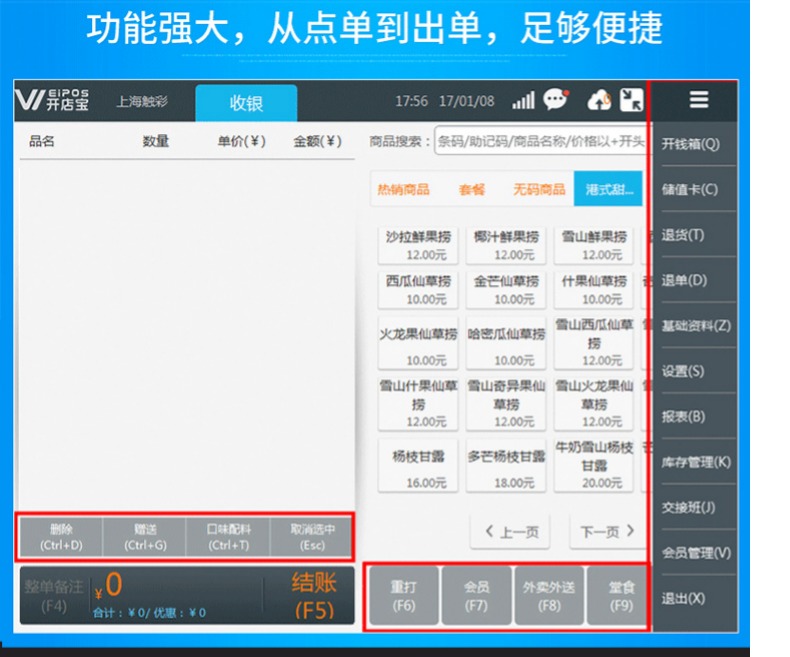Add 雪山奇异果仙草捞 product tile

pos(506,404)
